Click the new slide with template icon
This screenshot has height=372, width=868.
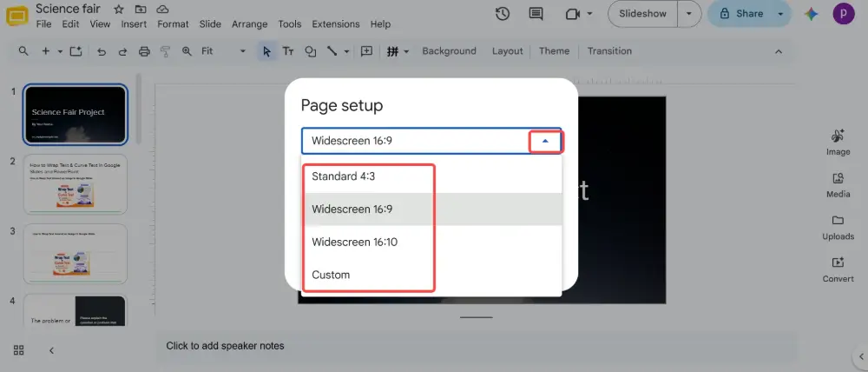[x=76, y=51]
